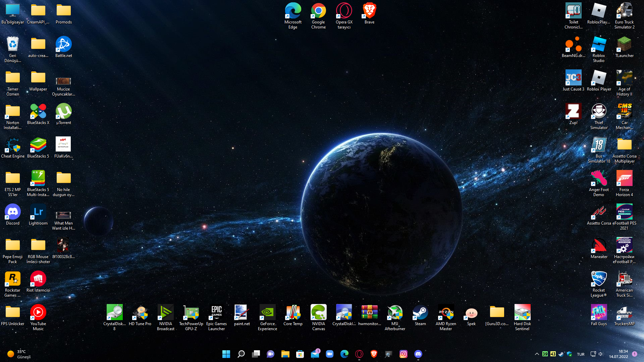This screenshot has width=644, height=362.
Task: Launch Google Chrome from desktop
Action: (318, 16)
